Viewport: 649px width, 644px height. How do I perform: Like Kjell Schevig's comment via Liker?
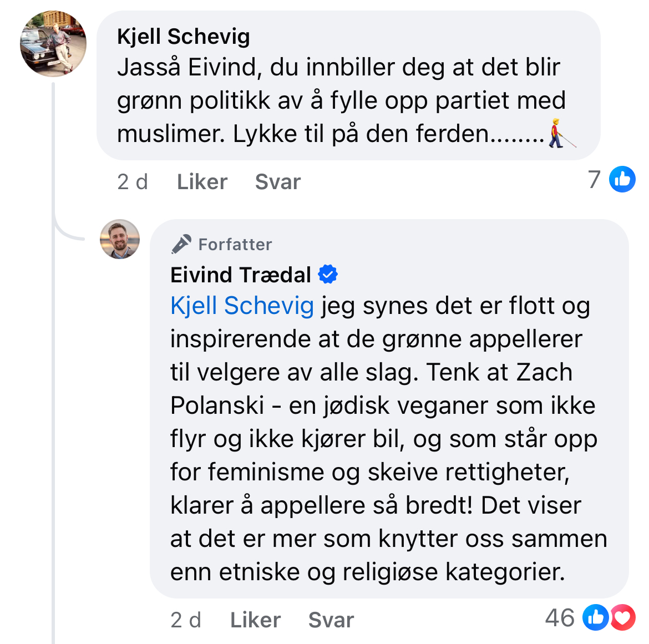click(202, 182)
